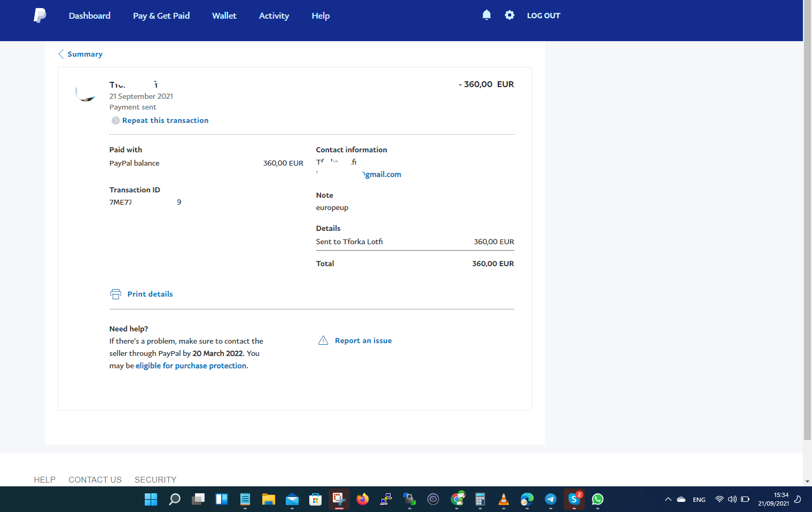Click the PayPal logo in the header
The image size is (812, 512).
pos(40,15)
